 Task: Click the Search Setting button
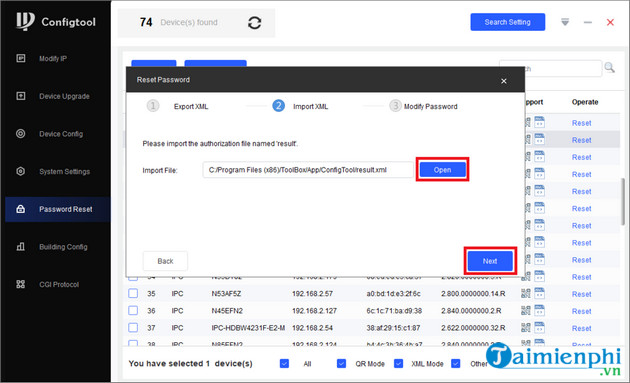507,22
